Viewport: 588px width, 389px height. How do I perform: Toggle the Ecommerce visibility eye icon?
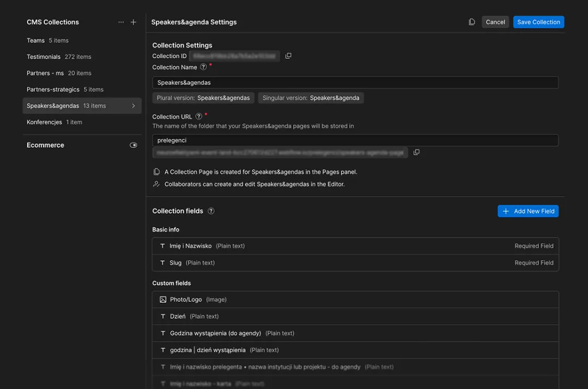click(x=134, y=145)
